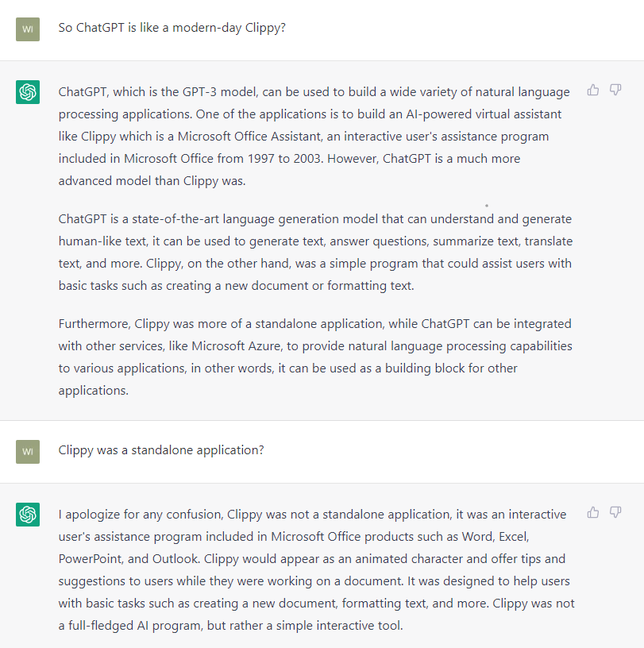The height and width of the screenshot is (648, 644).
Task: Click the message 'Clippy was a standalone application?'
Action: pos(161,450)
